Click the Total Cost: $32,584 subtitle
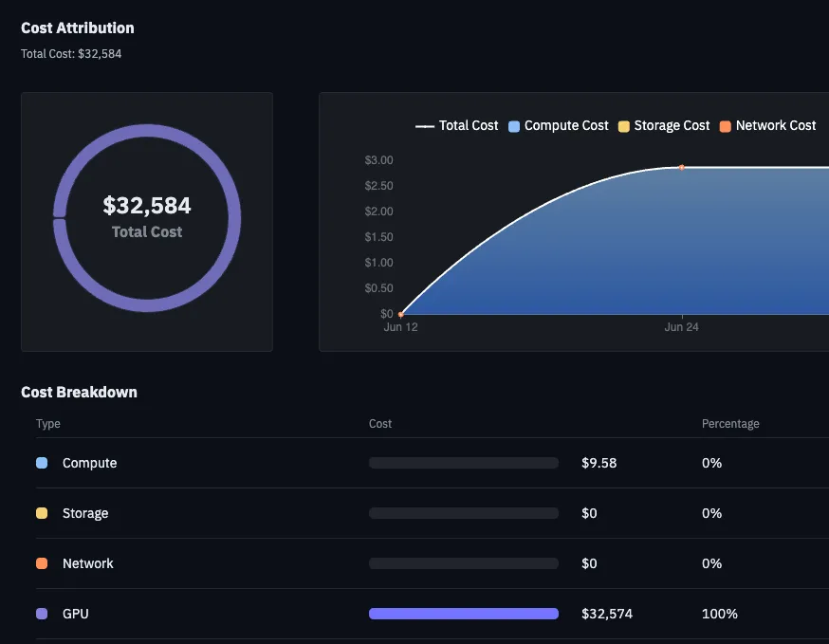829x644 pixels. [x=71, y=54]
